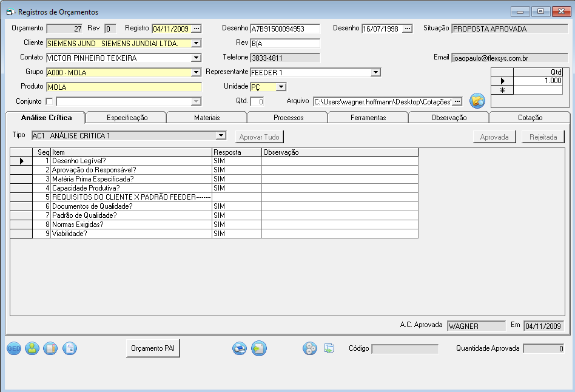Switch to the Processos tab
This screenshot has height=392, width=575.
click(289, 118)
